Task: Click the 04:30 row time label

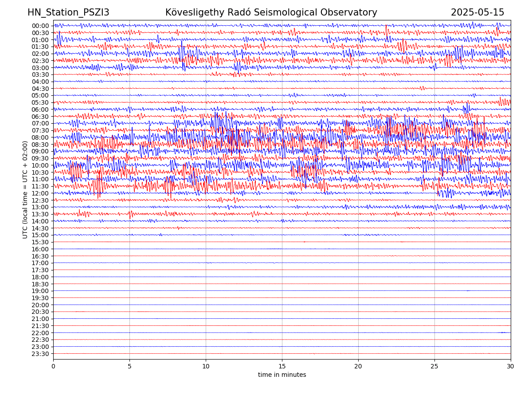Action: coord(40,89)
